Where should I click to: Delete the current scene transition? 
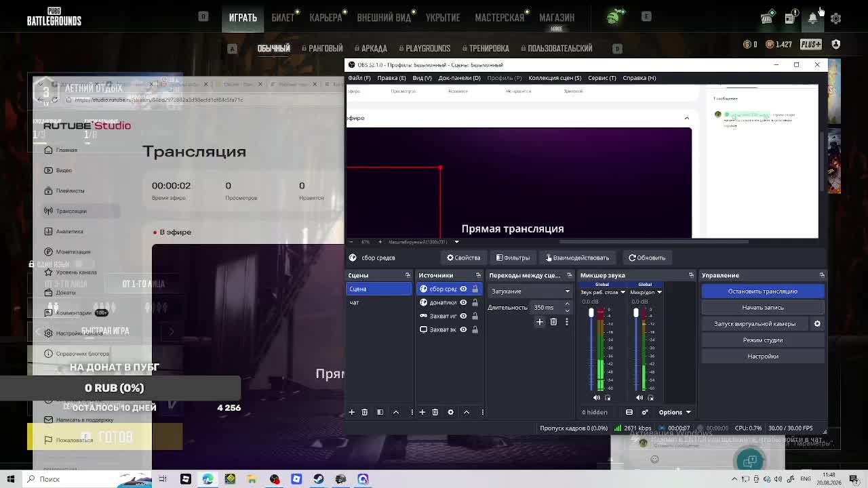point(553,322)
